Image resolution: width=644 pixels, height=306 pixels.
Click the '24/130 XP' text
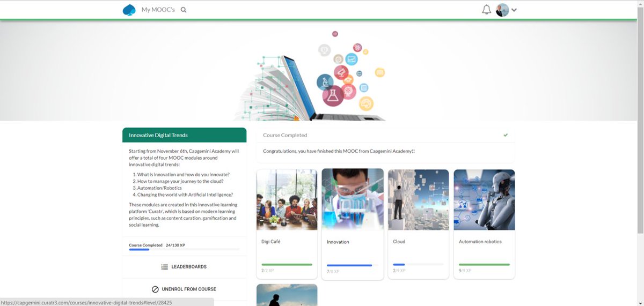pos(175,245)
